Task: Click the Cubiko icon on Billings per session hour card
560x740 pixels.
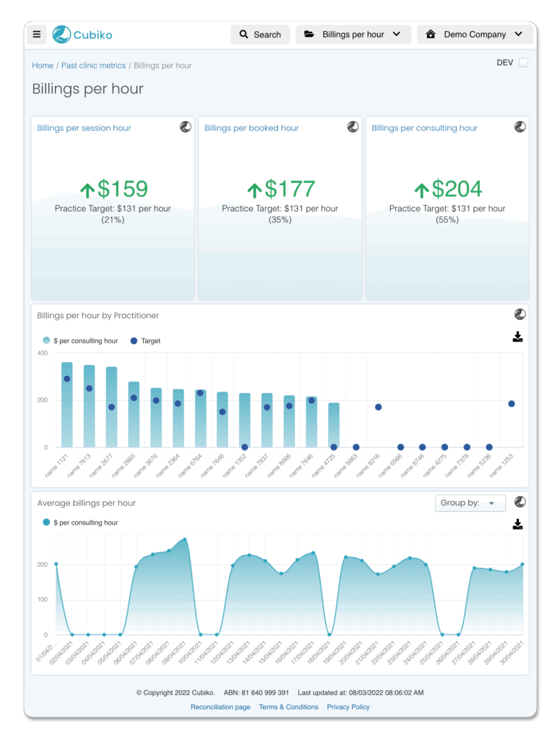Action: [186, 127]
